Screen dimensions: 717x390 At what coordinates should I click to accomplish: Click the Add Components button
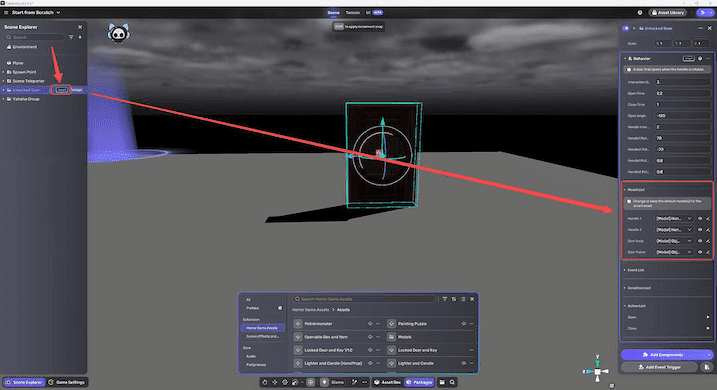(x=666, y=355)
